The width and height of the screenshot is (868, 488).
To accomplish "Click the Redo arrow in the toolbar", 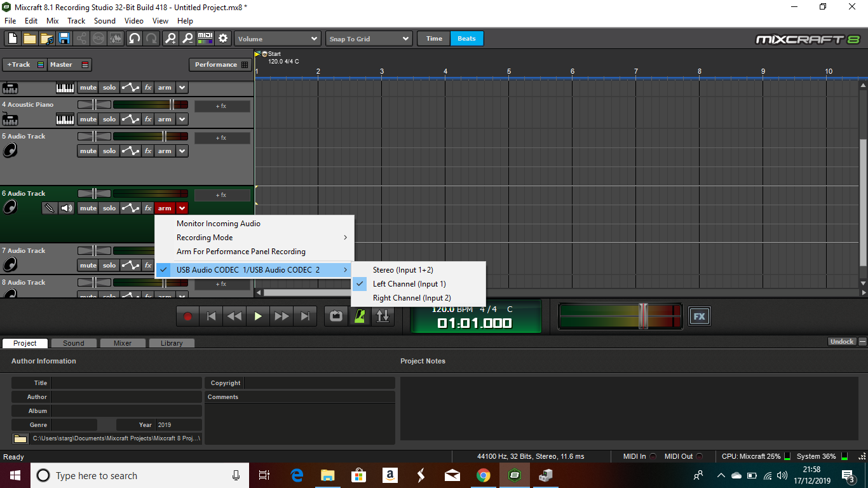I will (x=151, y=39).
